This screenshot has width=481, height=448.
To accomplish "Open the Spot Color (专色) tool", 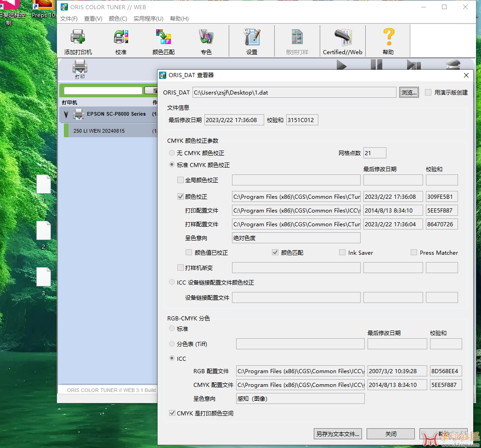I will tap(206, 41).
